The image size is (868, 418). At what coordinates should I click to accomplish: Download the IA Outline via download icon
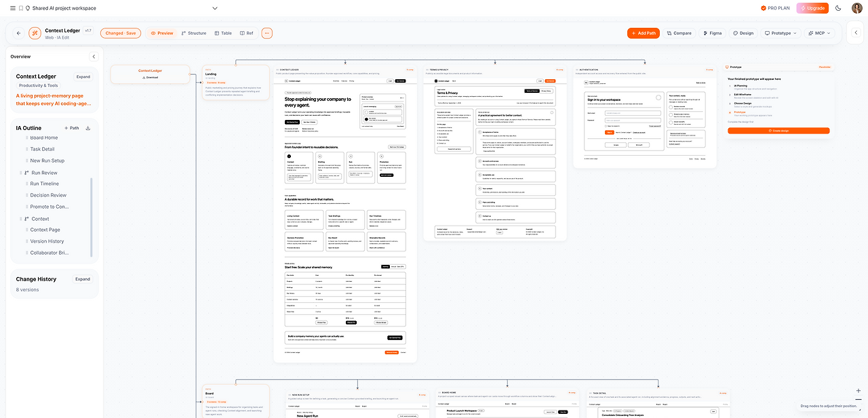88,127
